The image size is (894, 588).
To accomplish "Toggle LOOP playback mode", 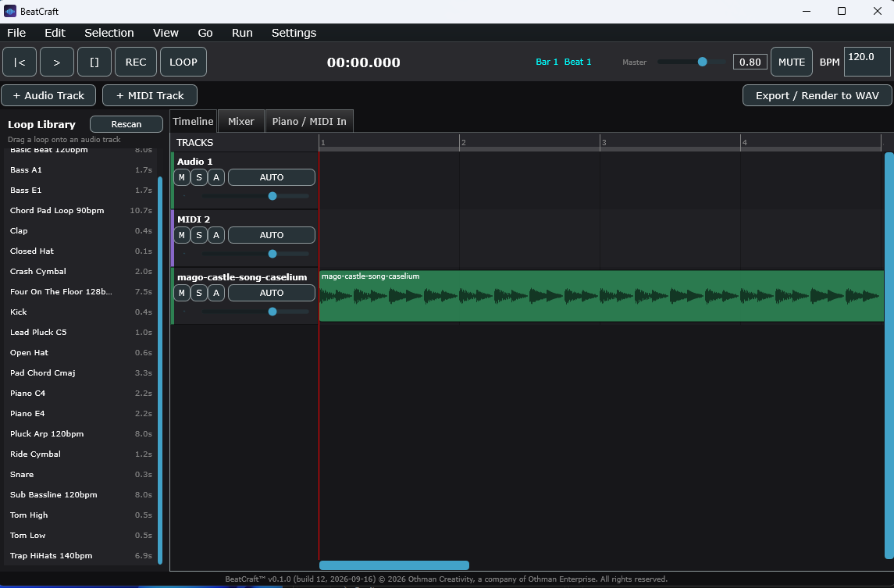I will point(183,62).
